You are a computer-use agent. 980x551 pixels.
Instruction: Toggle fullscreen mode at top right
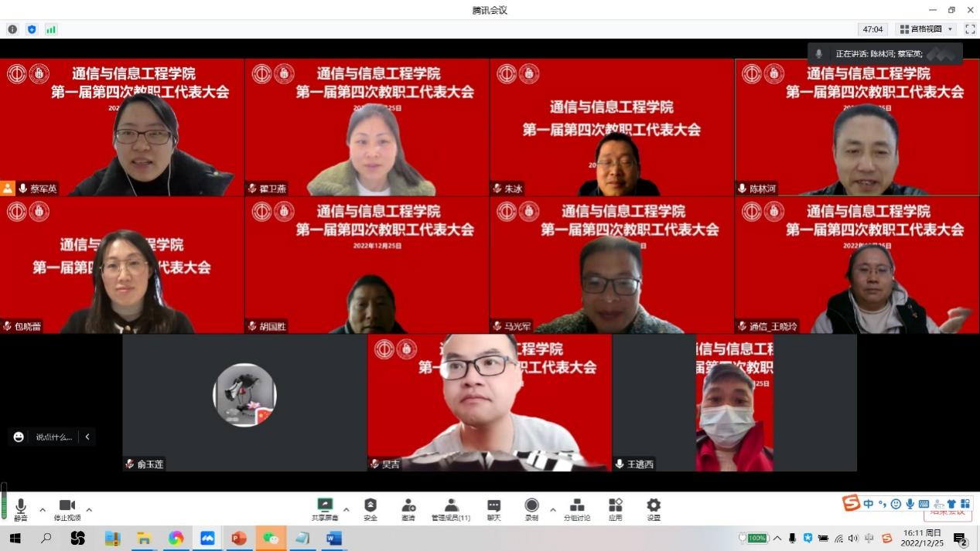[970, 29]
